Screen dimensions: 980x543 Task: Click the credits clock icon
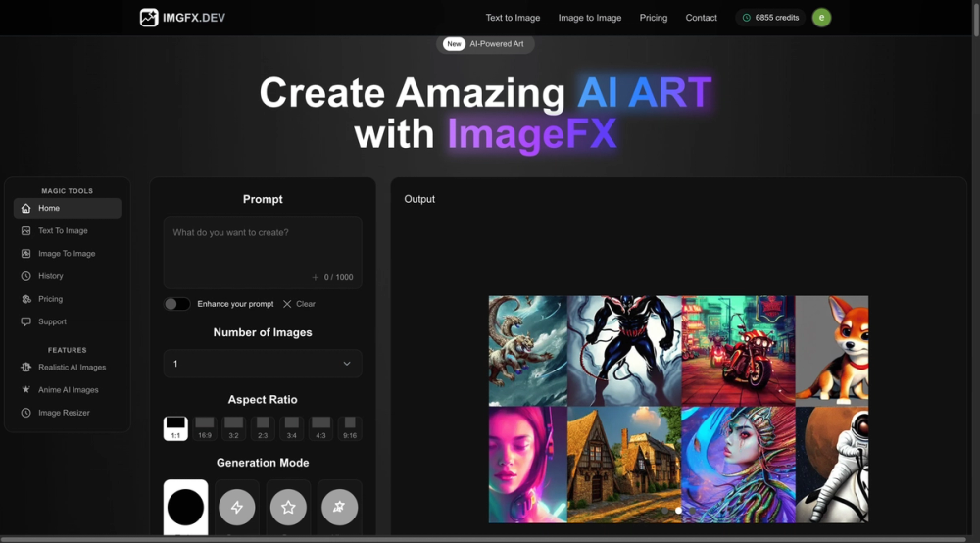click(746, 18)
